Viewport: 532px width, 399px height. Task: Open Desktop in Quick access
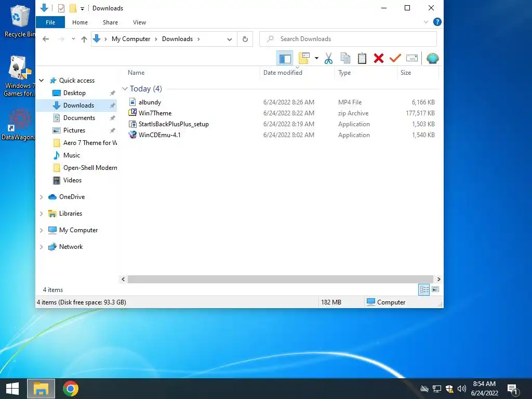point(74,93)
